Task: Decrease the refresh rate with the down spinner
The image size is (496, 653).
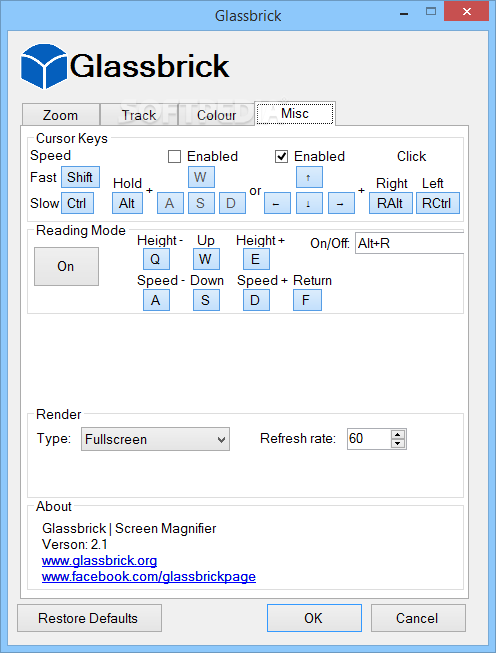Action: (x=398, y=444)
